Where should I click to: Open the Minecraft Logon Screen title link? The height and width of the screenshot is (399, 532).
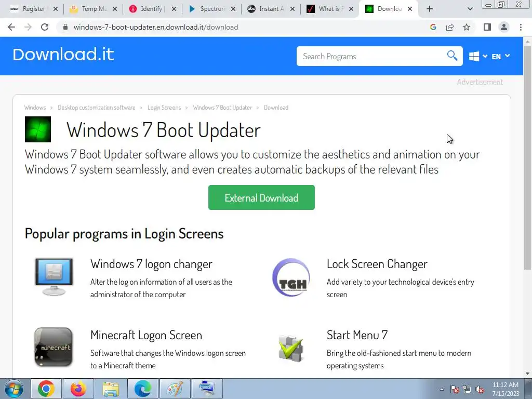pyautogui.click(x=146, y=335)
